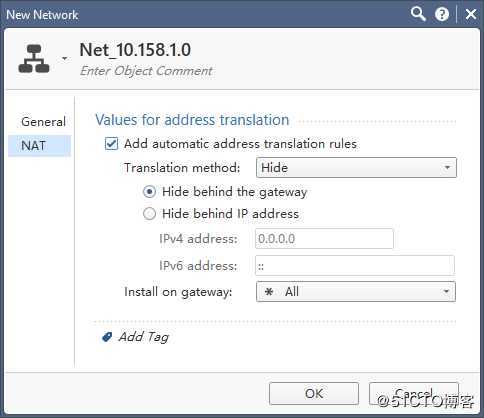The height and width of the screenshot is (418, 484).
Task: Expand the arrow next to network icon
Action: tap(65, 58)
